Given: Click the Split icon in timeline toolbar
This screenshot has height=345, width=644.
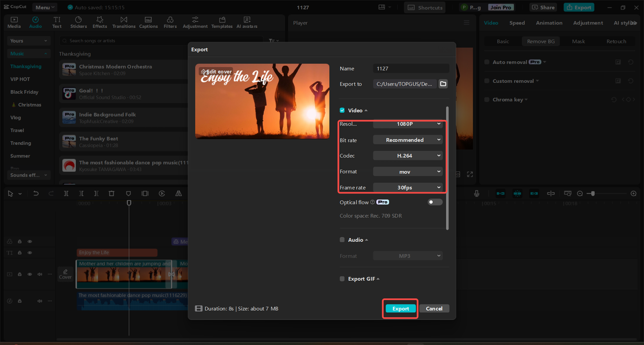Looking at the screenshot, I should pos(66,194).
